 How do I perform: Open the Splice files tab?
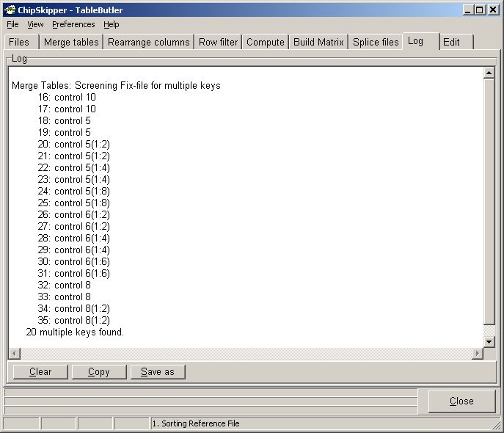tap(376, 42)
